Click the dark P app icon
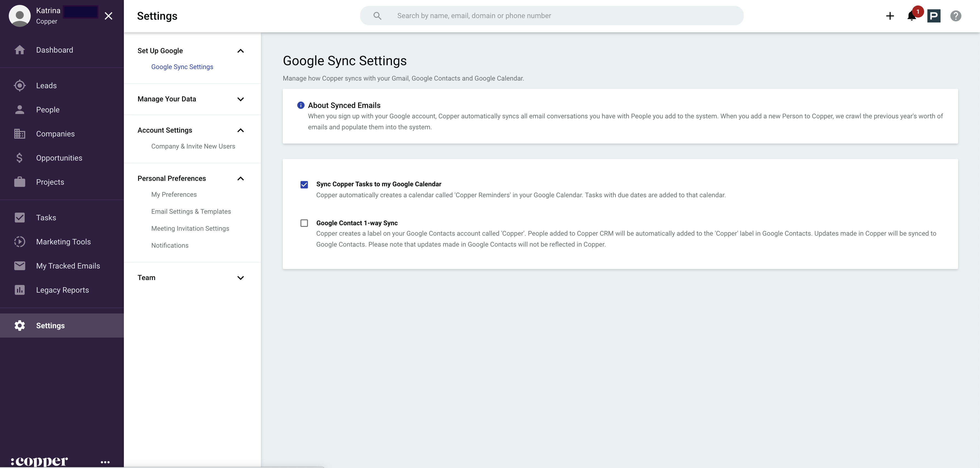Screen dimensions: 980x468 [934, 16]
